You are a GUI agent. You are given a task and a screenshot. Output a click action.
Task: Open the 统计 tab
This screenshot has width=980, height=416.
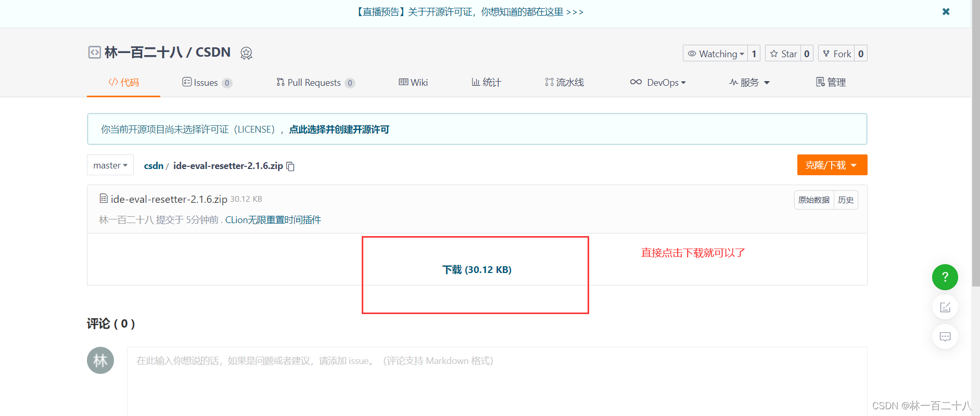click(x=486, y=82)
